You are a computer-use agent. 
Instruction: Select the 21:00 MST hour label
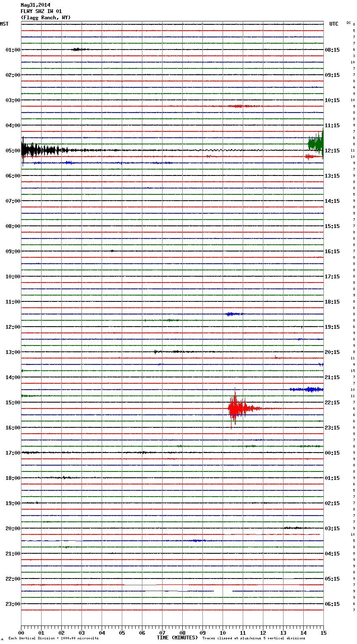click(13, 554)
